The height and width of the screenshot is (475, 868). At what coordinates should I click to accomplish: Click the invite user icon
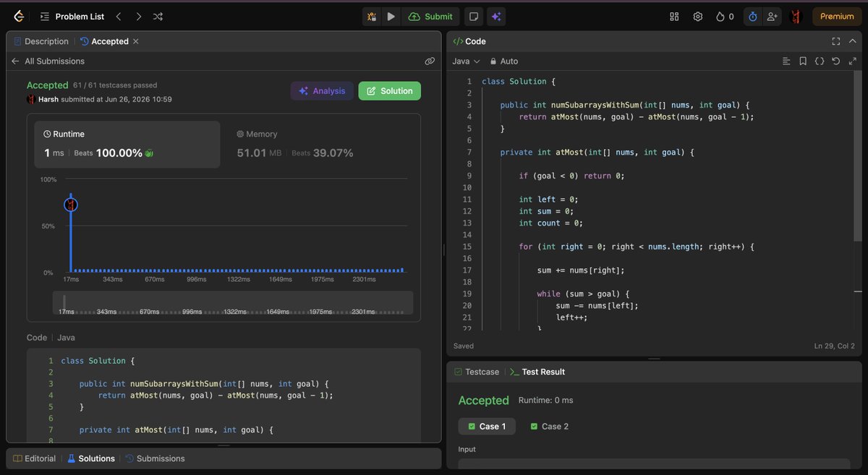[773, 16]
